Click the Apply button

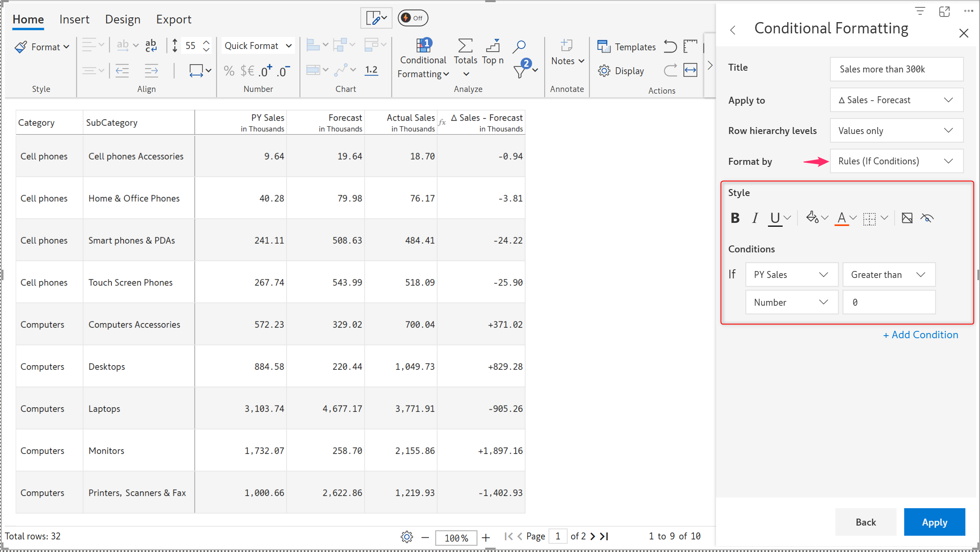tap(934, 522)
